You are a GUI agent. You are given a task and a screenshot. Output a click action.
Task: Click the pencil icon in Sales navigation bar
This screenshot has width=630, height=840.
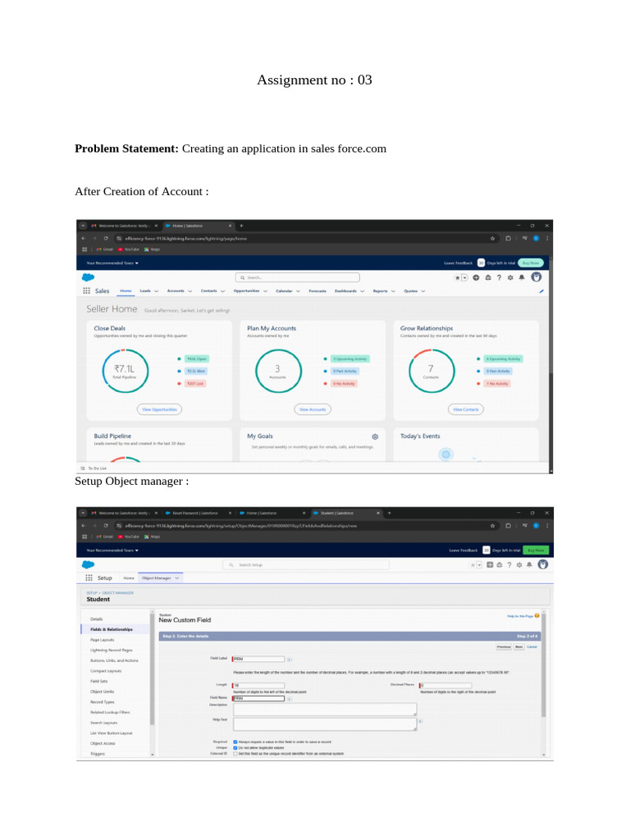(541, 291)
